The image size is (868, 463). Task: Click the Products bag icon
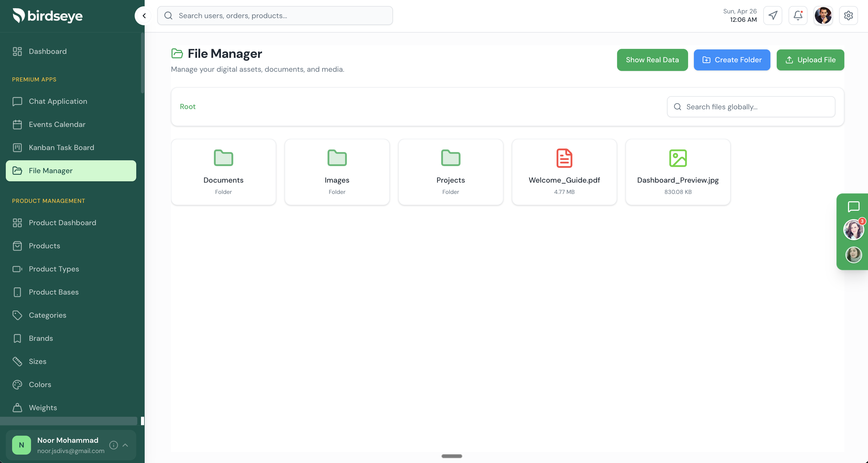point(17,246)
